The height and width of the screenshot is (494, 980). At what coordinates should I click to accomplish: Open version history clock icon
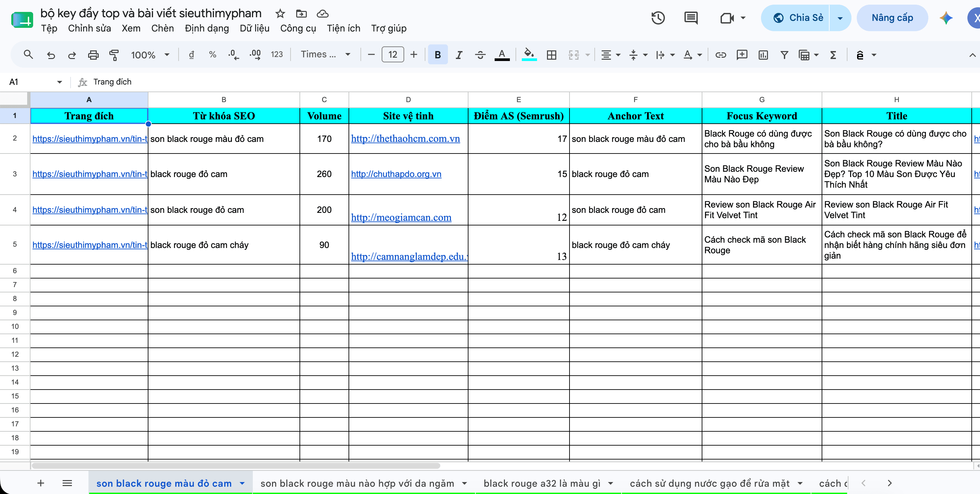click(x=658, y=18)
